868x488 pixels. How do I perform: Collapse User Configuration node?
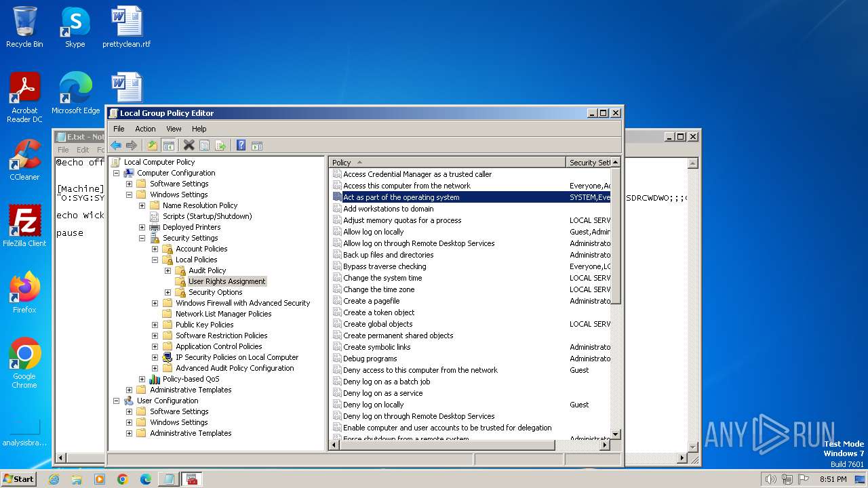(116, 401)
